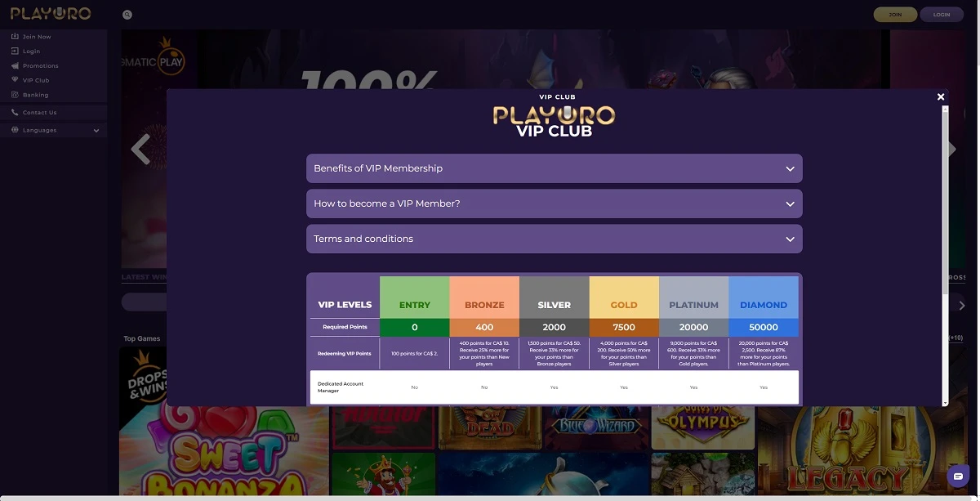The width and height of the screenshot is (980, 501).
Task: Go to previous banner slide arrow
Action: point(141,150)
